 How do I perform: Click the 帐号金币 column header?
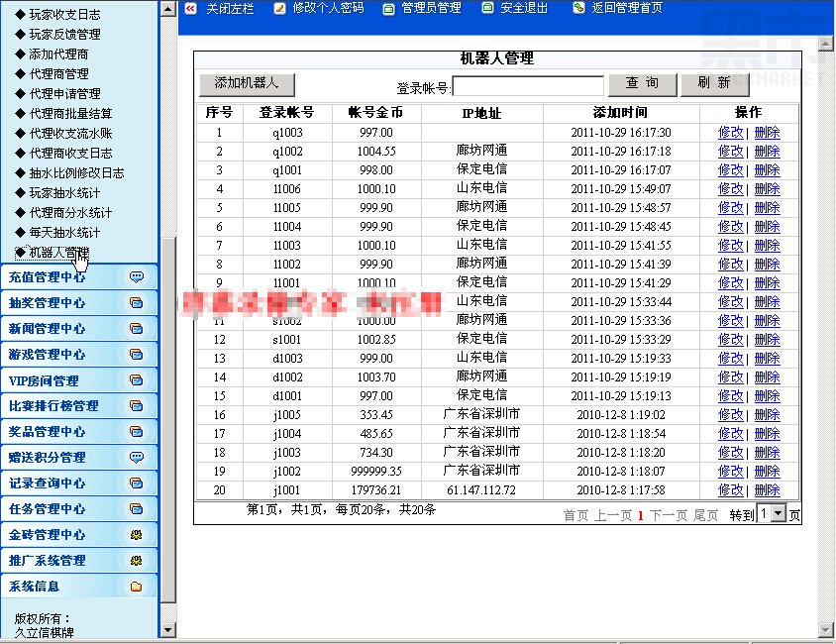(x=376, y=113)
